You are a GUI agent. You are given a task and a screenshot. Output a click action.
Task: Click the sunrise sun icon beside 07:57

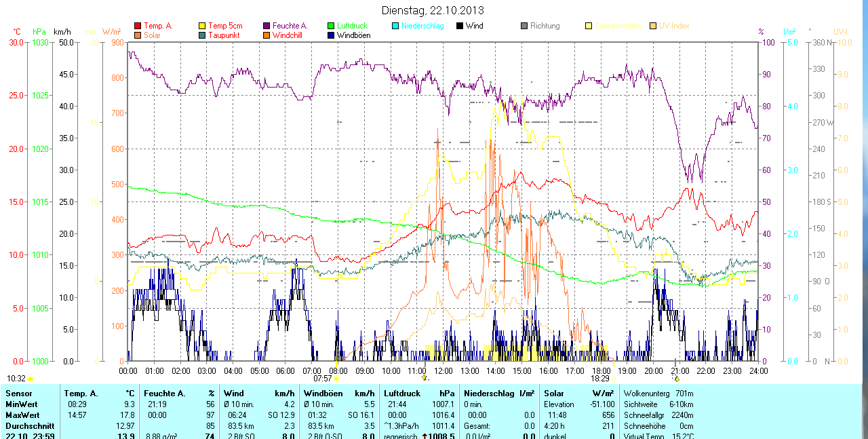pyautogui.click(x=336, y=379)
